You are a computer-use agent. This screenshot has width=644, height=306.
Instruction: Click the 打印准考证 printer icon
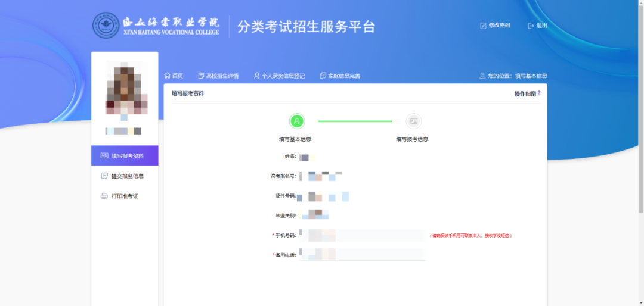104,196
